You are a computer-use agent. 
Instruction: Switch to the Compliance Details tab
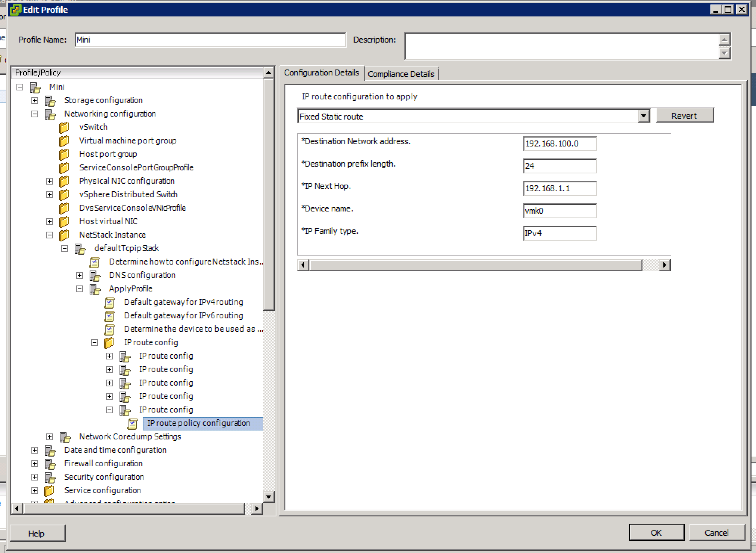coord(402,73)
